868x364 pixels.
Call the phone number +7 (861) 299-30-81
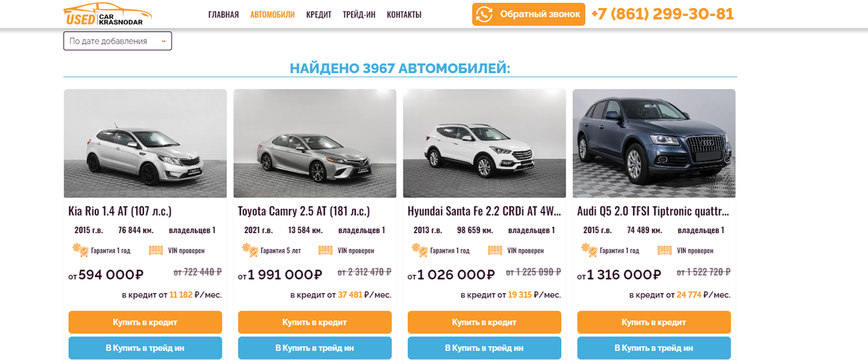pos(663,14)
